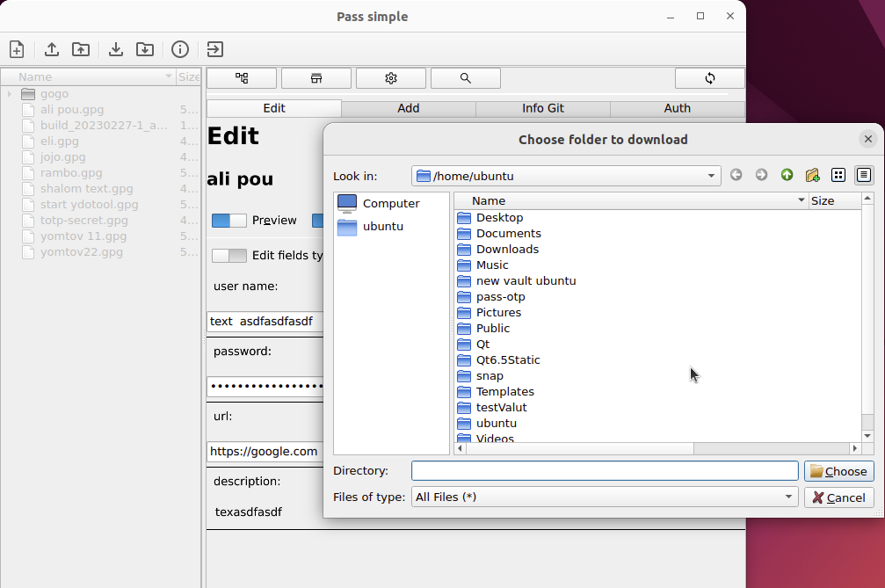
Task: Click the add new file toolbar icon
Action: [17, 49]
